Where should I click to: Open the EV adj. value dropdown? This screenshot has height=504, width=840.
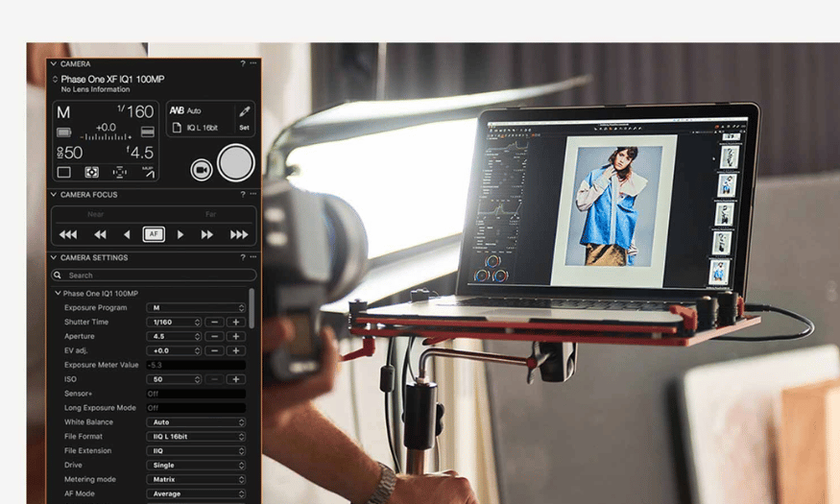click(174, 350)
